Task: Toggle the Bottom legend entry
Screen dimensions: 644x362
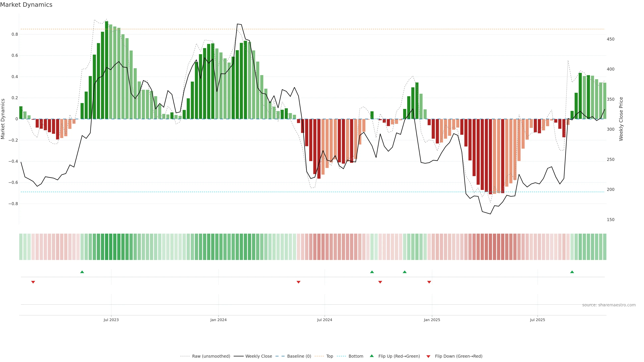Action: tap(356, 356)
